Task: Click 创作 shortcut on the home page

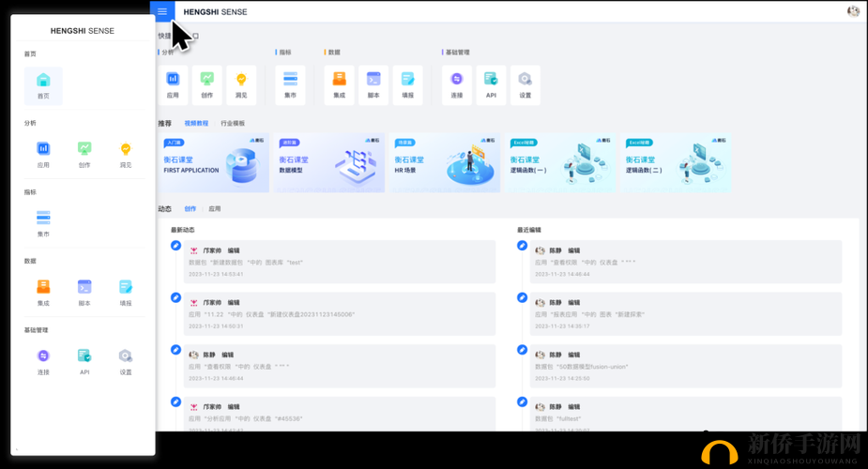Action: click(x=207, y=85)
